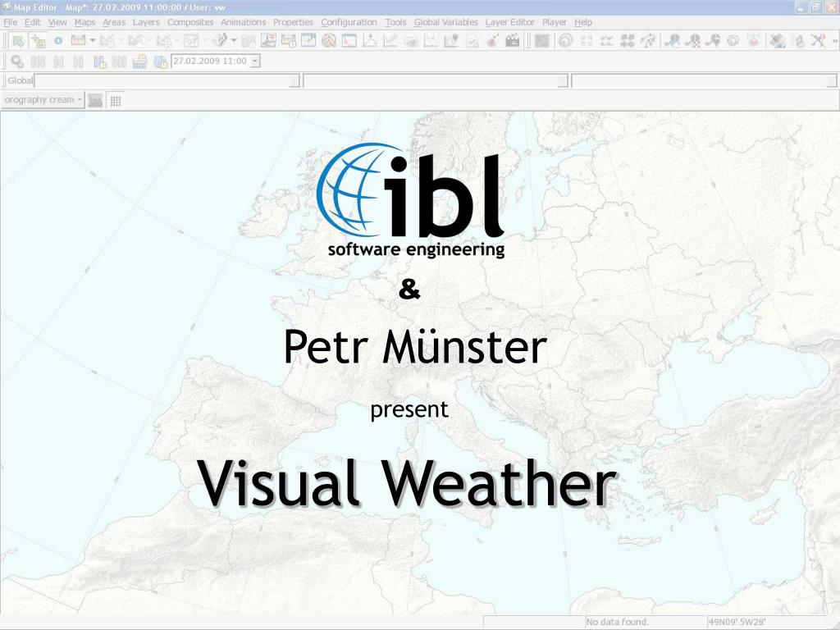This screenshot has height=630, width=840.
Task: Click the gears icon in time toolbar
Action: click(17, 62)
